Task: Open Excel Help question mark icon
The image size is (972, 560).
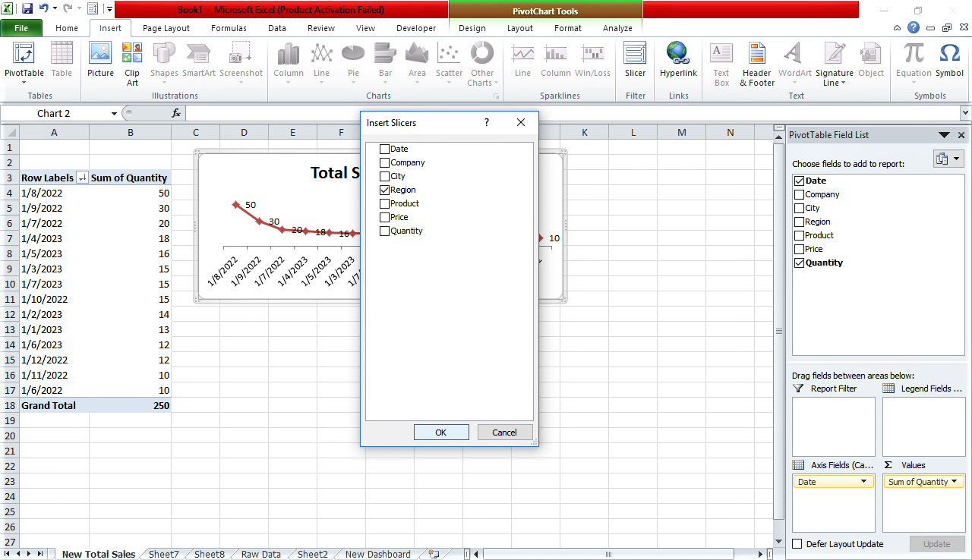Action: click(x=914, y=28)
